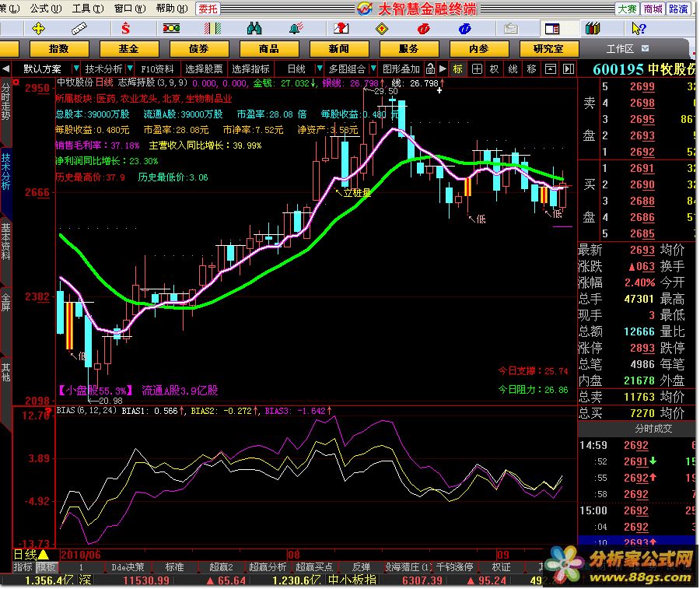The width and height of the screenshot is (700, 589).
Task: Expand the 日线 period dropdown arrow
Action: (319, 68)
